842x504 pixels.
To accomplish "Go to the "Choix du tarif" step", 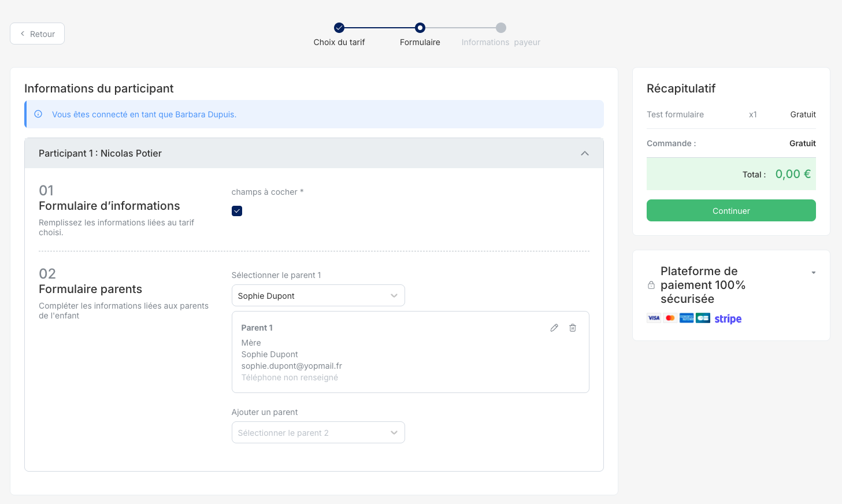I will click(x=339, y=28).
